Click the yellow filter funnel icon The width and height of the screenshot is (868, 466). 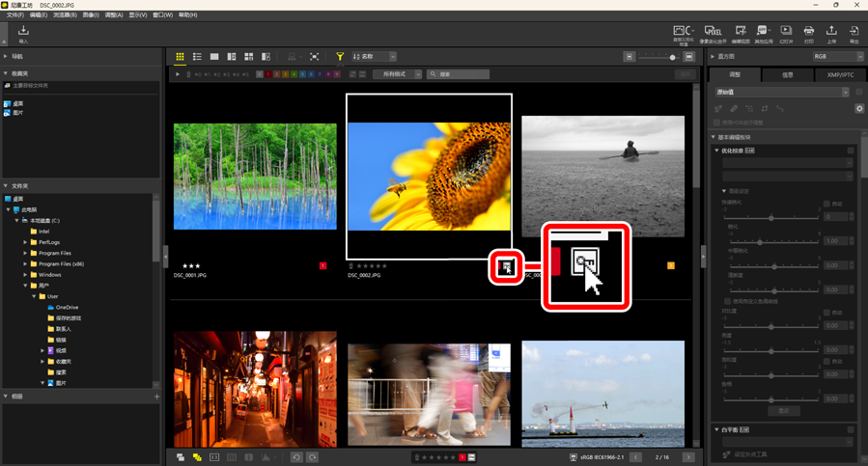(340, 57)
